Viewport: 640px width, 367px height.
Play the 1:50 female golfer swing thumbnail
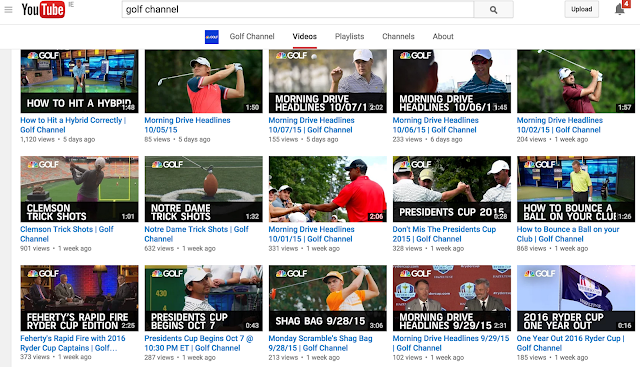(204, 81)
